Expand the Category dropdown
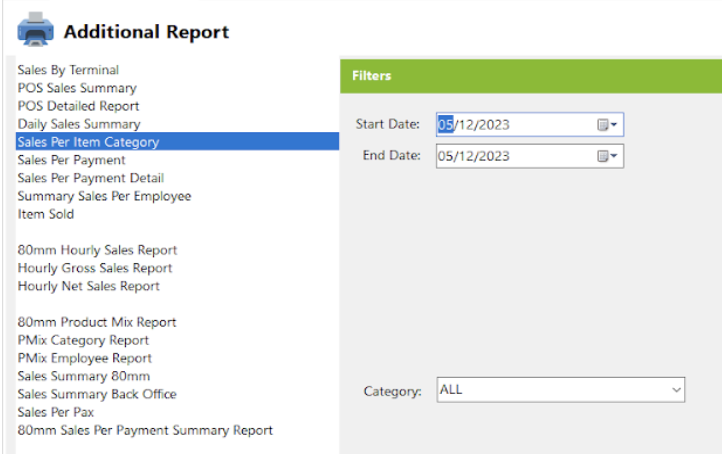The width and height of the screenshot is (722, 454). [676, 390]
